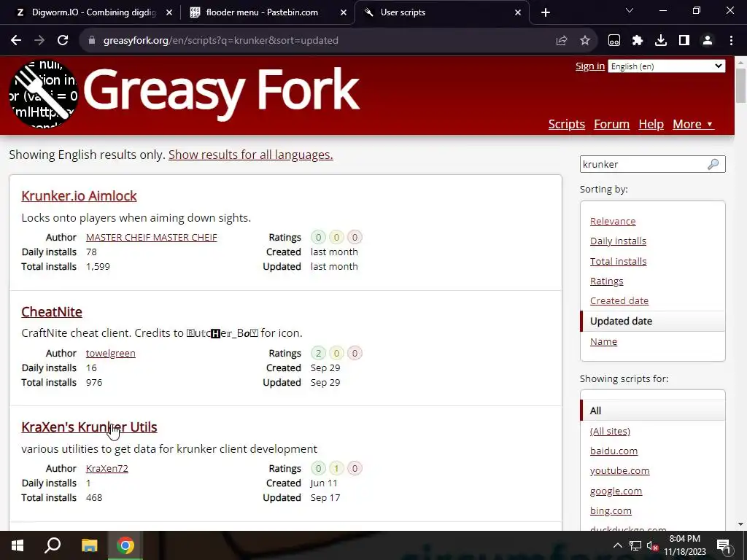Reload the Greasy Fork page
Image resolution: width=747 pixels, height=560 pixels.
coord(63,41)
